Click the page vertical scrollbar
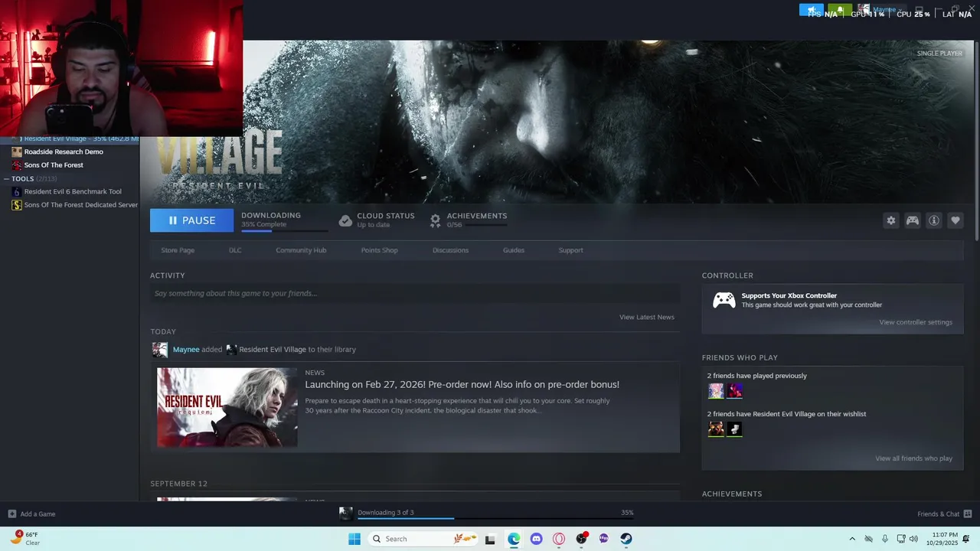Image resolution: width=980 pixels, height=551 pixels. click(976, 142)
